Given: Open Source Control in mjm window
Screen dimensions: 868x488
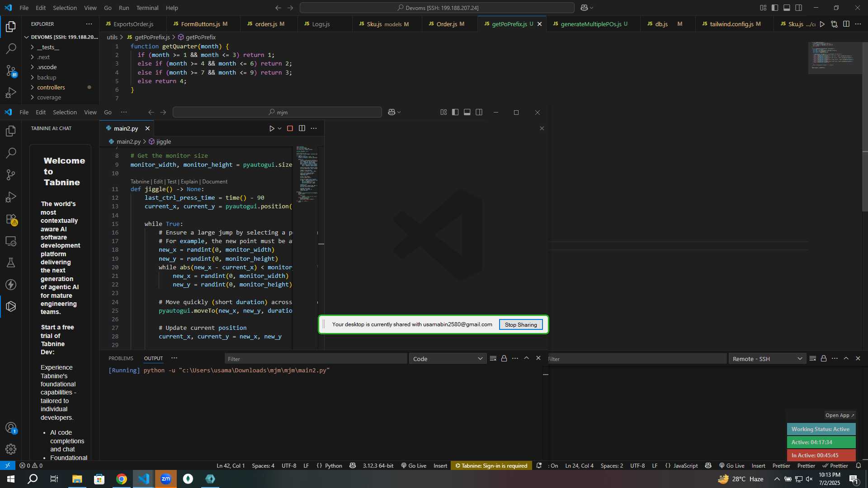Looking at the screenshot, I should (11, 175).
